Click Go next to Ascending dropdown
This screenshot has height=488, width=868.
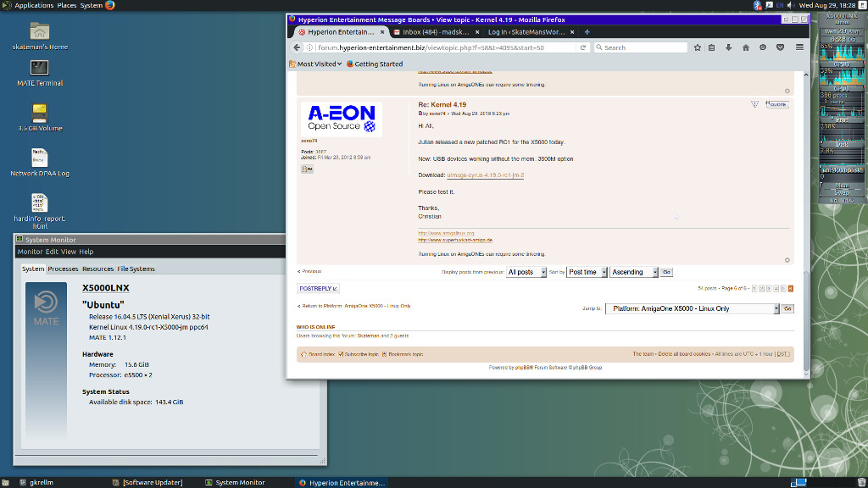point(666,272)
